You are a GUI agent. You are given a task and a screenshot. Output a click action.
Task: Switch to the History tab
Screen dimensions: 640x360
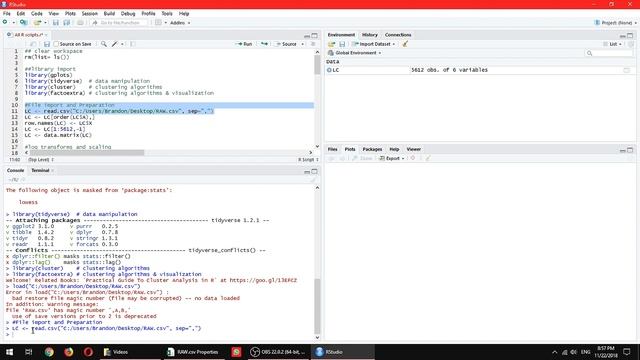(x=370, y=35)
